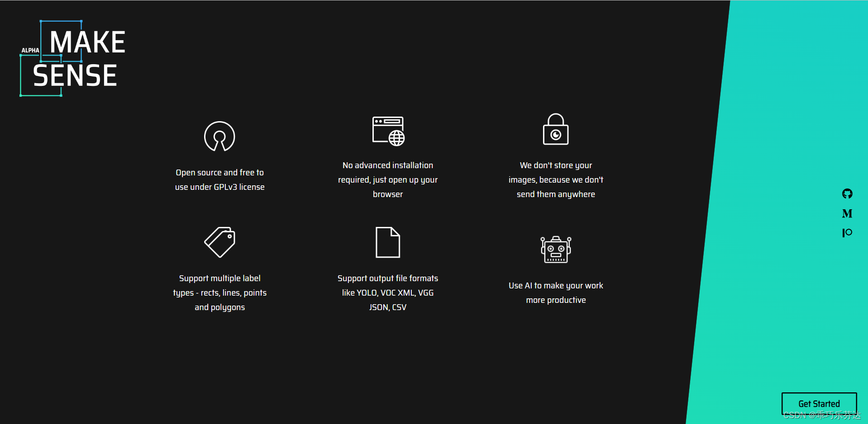Click the 'No advanced installation' description
The width and height of the screenshot is (868, 424).
[x=388, y=179]
